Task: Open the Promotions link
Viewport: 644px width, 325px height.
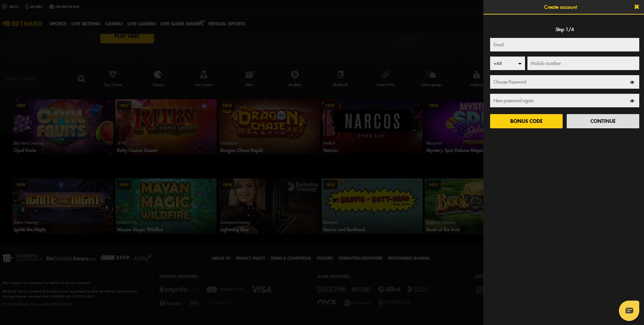Action: tap(64, 7)
